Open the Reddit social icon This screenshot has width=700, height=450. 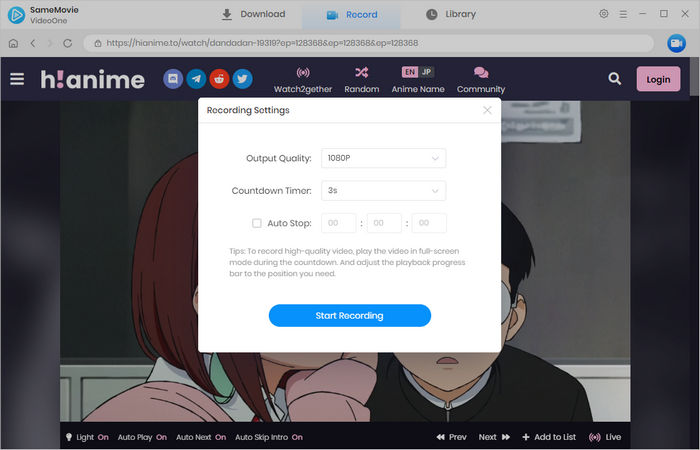(219, 79)
